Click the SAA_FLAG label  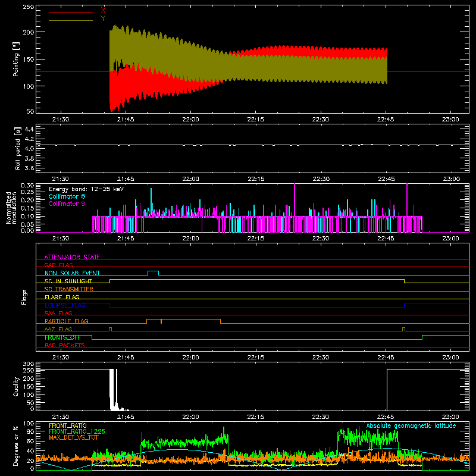point(58,313)
